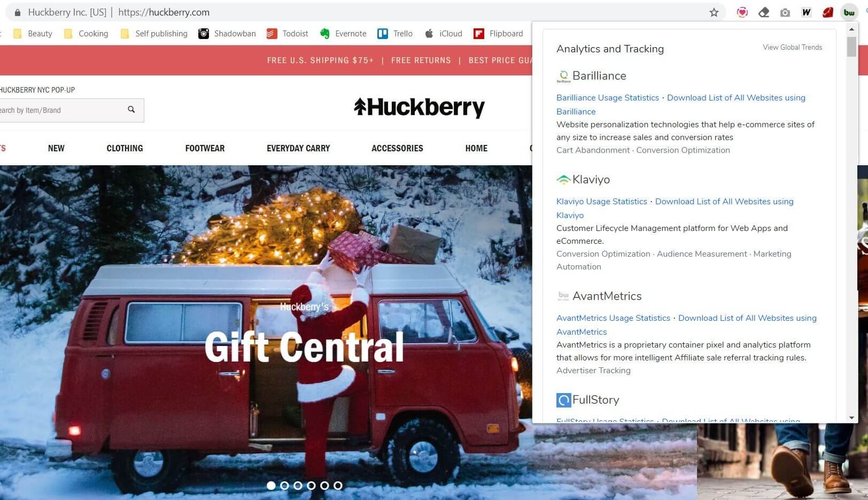Open the Self publishing bookmark folder

click(x=154, y=34)
